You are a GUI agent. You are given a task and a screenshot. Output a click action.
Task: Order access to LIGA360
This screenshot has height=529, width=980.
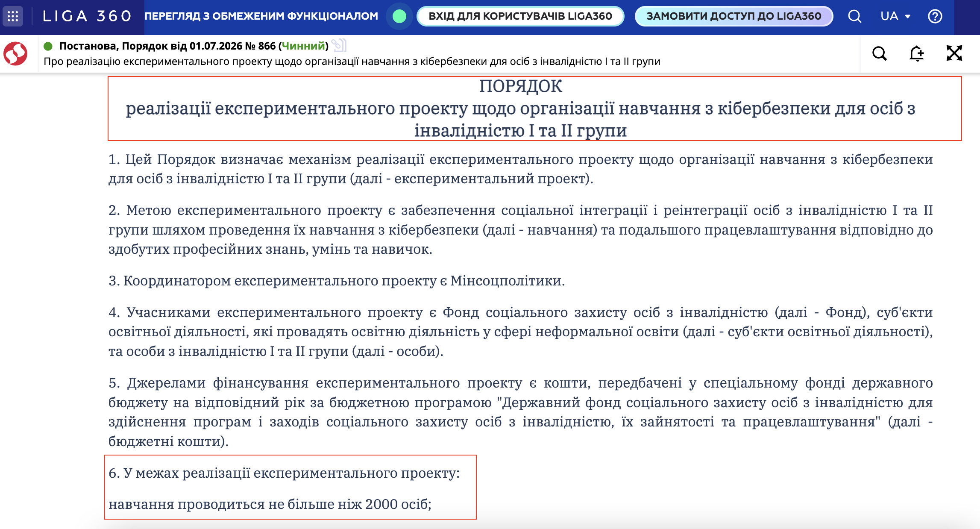click(x=734, y=16)
